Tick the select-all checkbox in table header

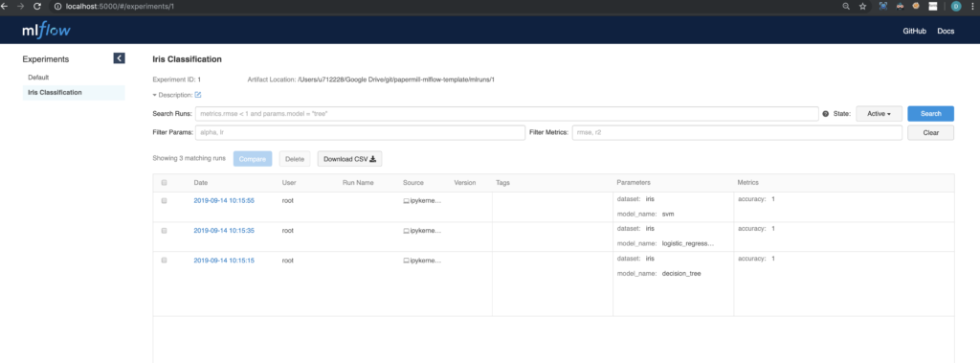165,183
